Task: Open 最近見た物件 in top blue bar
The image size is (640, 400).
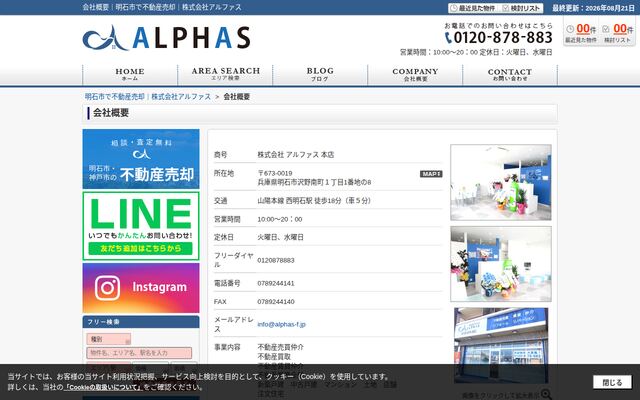Action: (473, 8)
